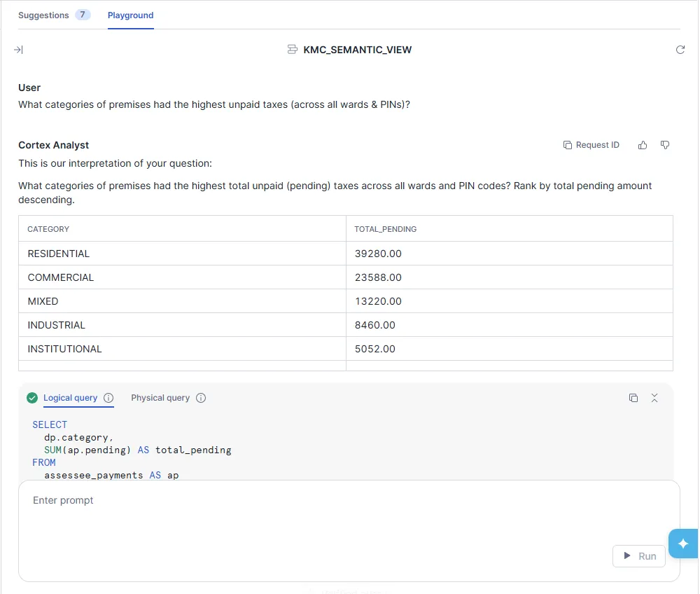Click the info icon beside Physical query

click(x=201, y=398)
